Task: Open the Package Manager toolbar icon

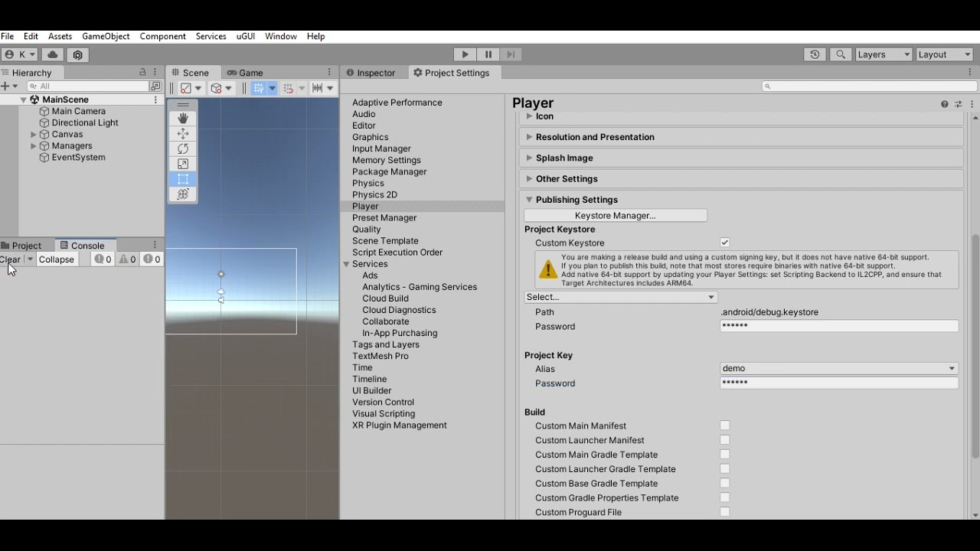Action: [77, 54]
